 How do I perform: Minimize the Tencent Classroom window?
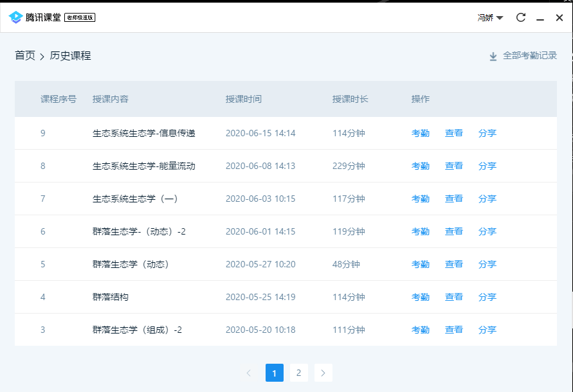(x=540, y=17)
